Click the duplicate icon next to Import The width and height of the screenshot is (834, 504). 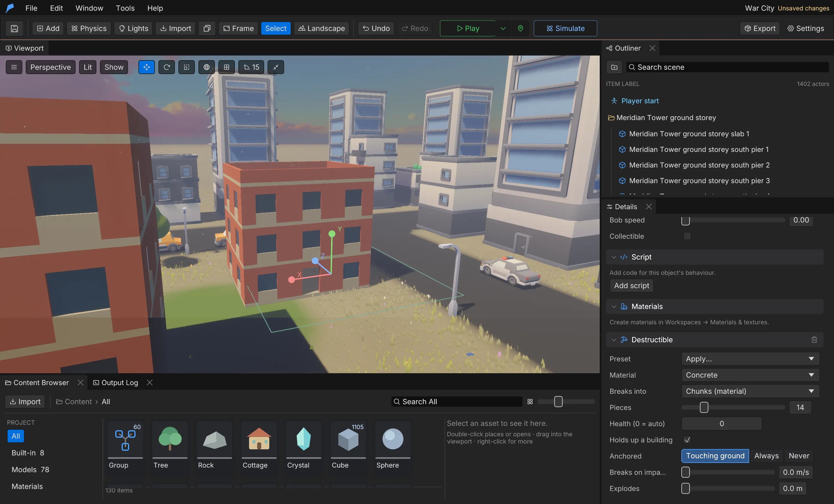point(207,28)
